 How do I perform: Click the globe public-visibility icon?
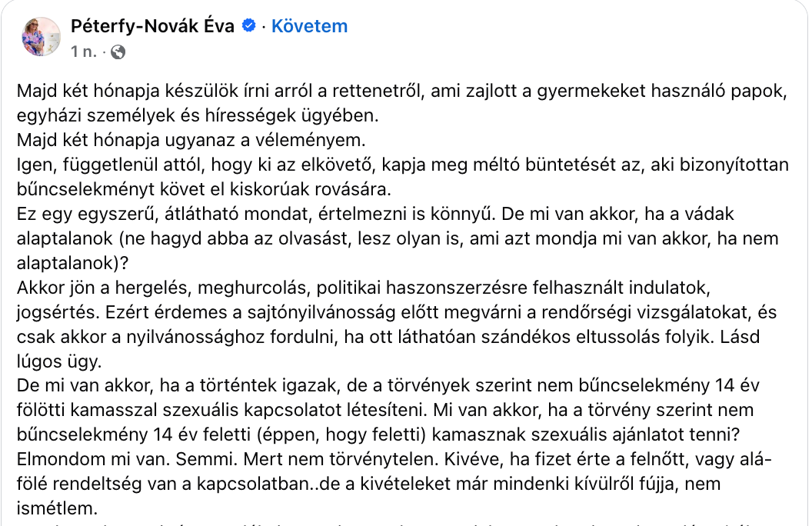(x=118, y=52)
